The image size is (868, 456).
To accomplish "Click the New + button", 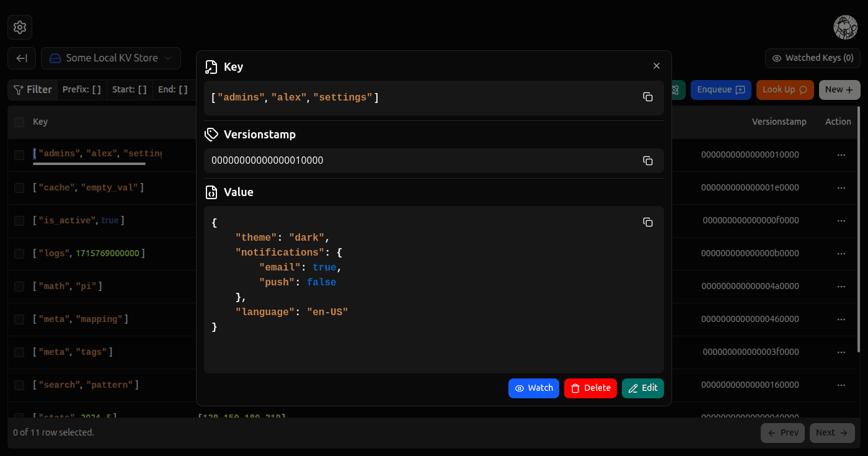I will point(839,90).
